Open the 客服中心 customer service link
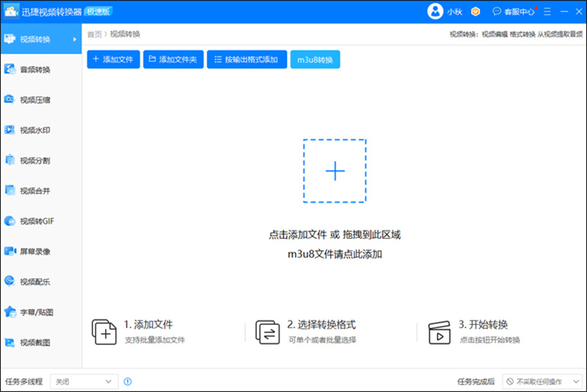587x392 pixels. [519, 12]
